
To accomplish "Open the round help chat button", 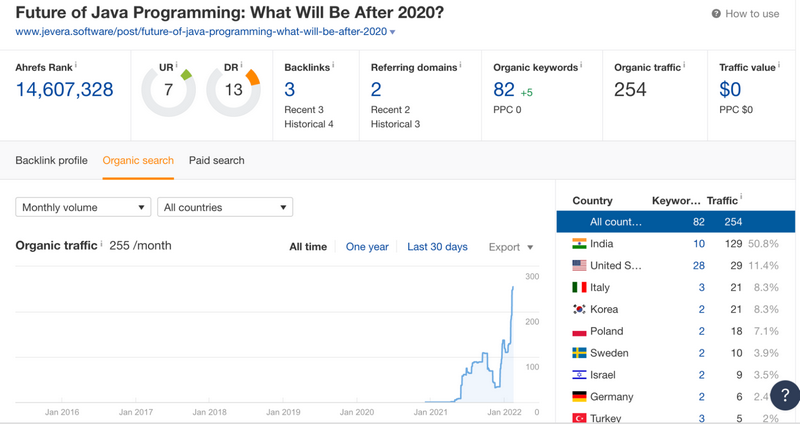I will [x=785, y=395].
